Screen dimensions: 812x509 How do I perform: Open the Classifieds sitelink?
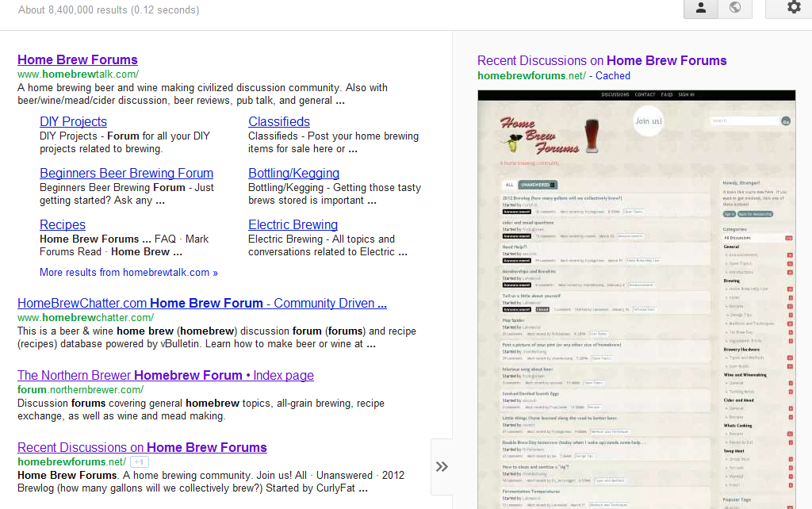click(279, 121)
